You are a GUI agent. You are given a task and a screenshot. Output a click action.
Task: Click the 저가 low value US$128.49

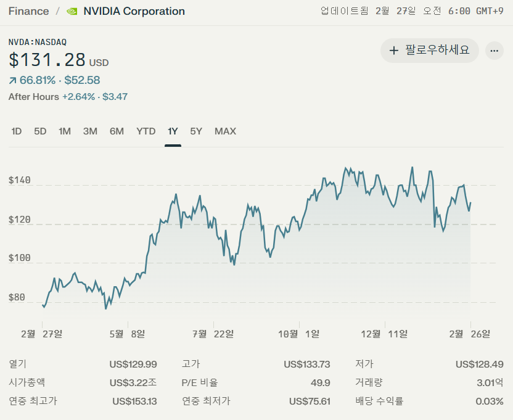480,364
